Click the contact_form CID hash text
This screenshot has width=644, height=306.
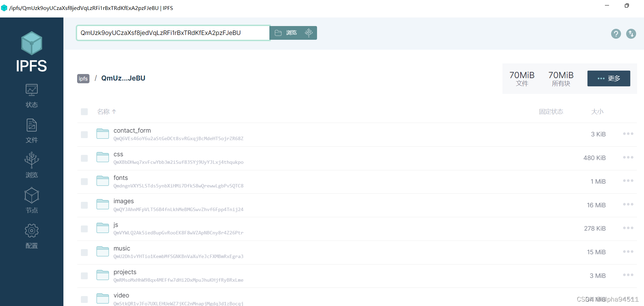coord(179,139)
